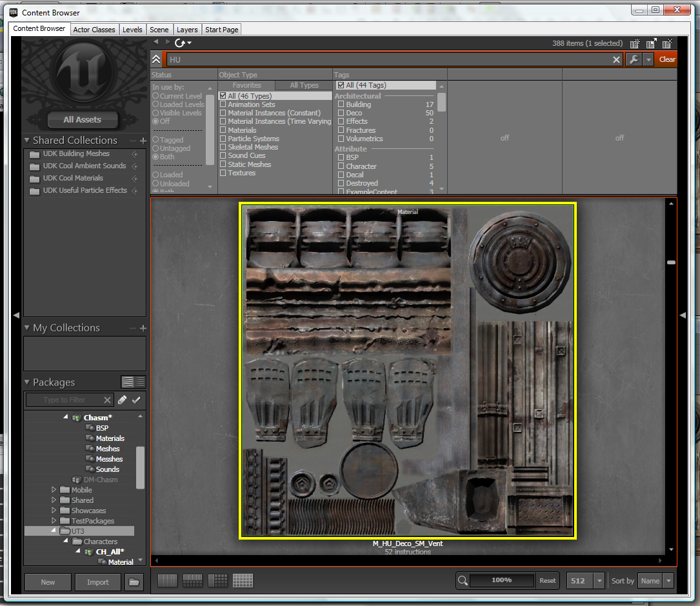Check the Static Meshes object type
The width and height of the screenshot is (700, 606).
pyautogui.click(x=223, y=164)
